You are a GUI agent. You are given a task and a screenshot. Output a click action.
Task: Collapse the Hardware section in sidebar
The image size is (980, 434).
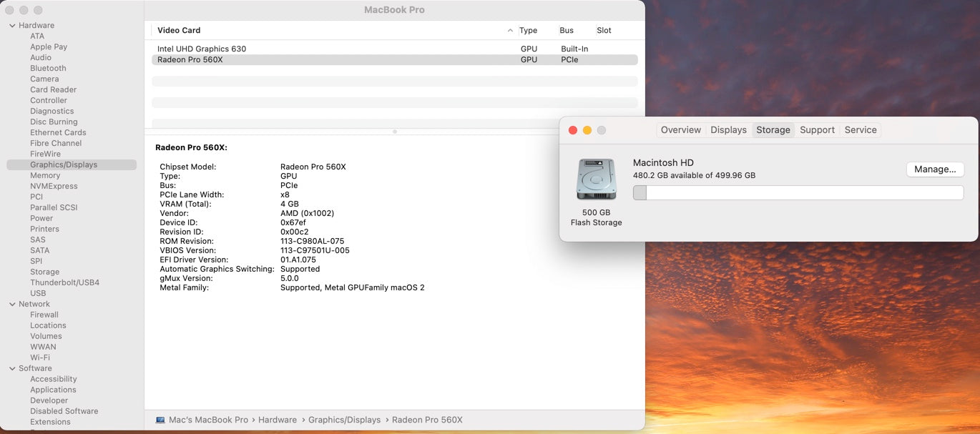[12, 26]
